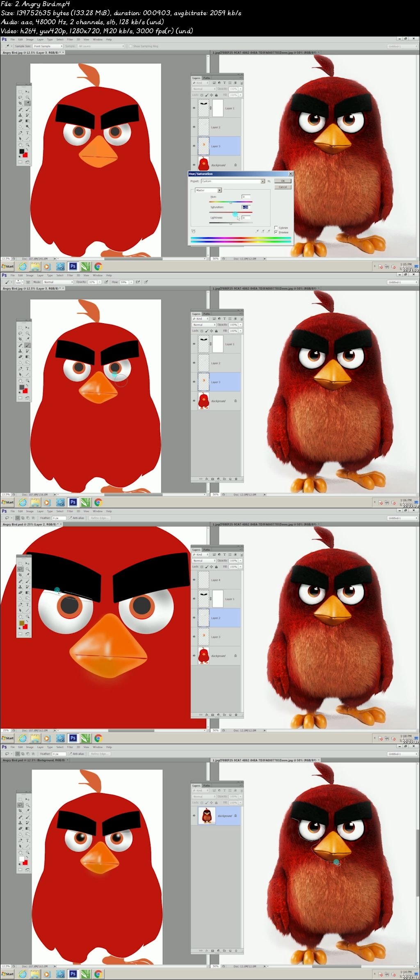The image size is (420, 980).
Task: Open Sample Size dropdown reading Point Sample
Action: [48, 46]
